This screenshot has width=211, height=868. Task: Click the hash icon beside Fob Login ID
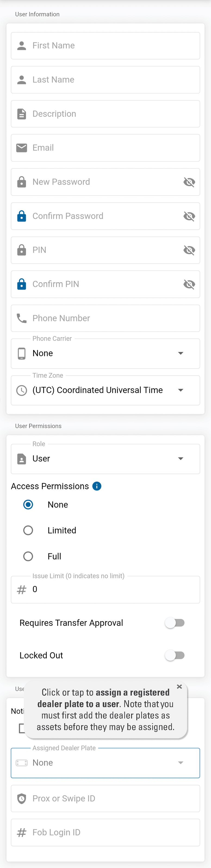pos(21,832)
